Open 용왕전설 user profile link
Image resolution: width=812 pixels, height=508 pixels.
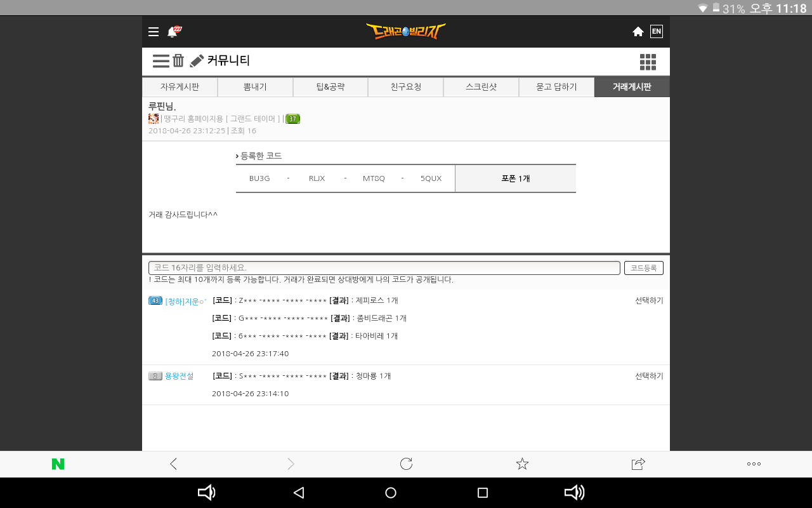179,376
